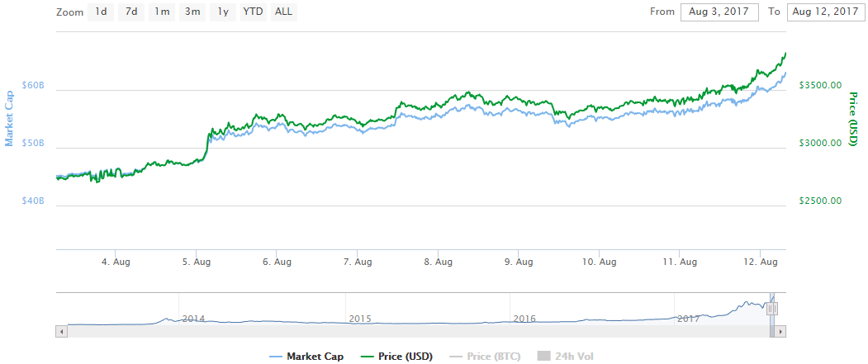Enable Price (BTC) series in legend
868x364 pixels.
[487, 357]
